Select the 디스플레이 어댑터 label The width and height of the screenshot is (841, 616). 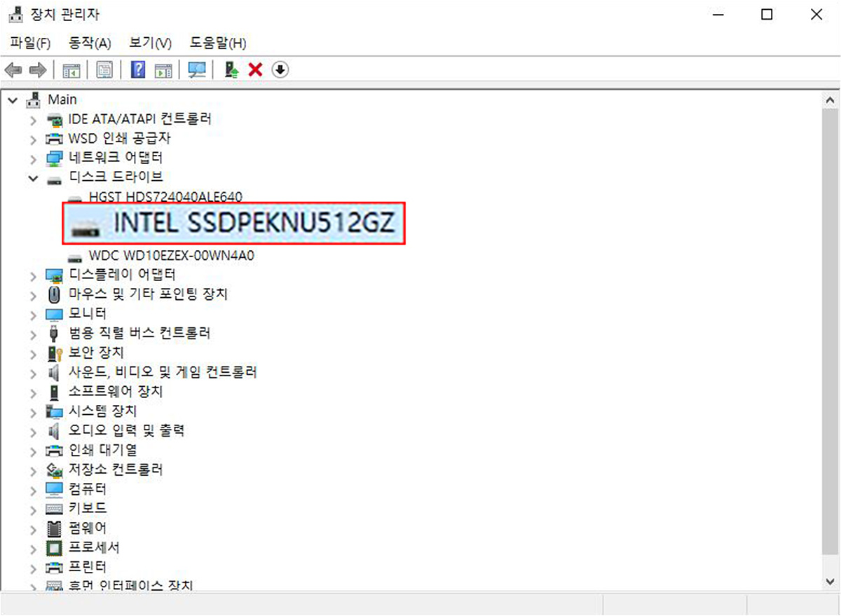[x=122, y=274]
